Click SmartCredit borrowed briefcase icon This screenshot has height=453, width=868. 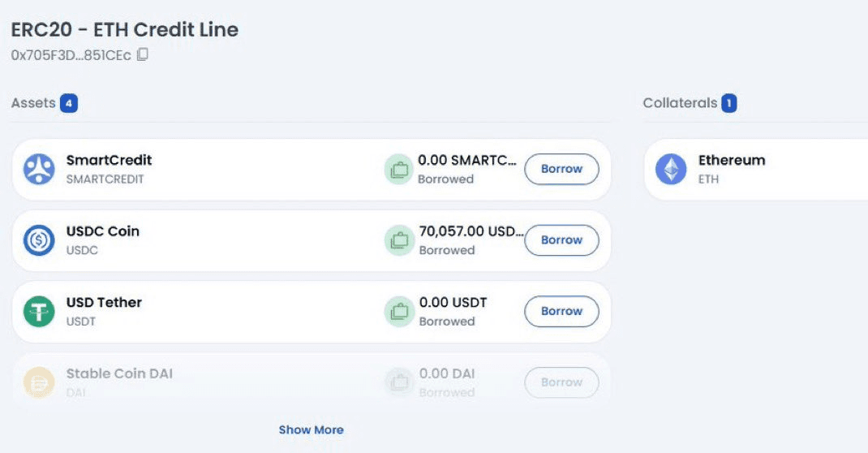(x=399, y=170)
